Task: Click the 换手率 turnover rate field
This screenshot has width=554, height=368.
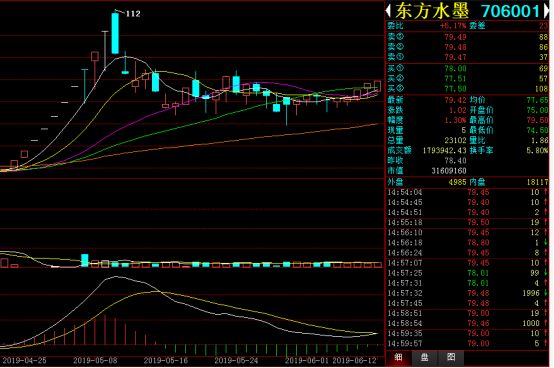Action: (509, 150)
